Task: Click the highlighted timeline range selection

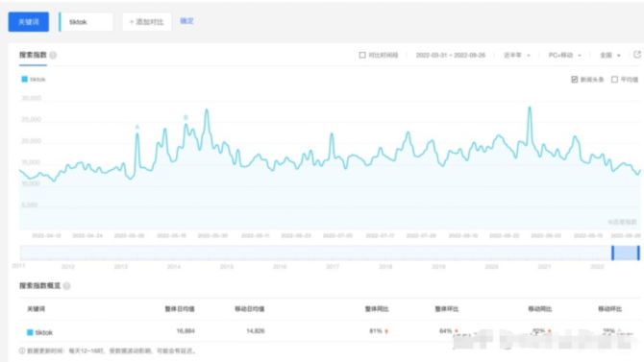Action: (626, 253)
